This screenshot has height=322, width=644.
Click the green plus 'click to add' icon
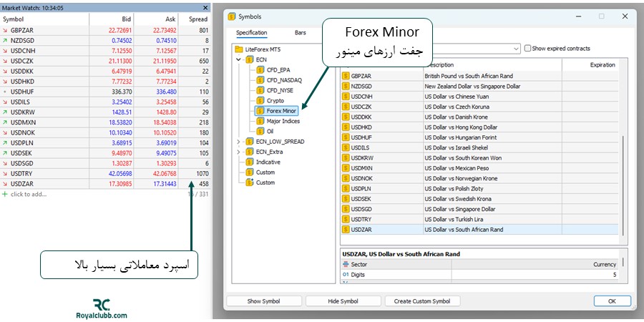5,195
